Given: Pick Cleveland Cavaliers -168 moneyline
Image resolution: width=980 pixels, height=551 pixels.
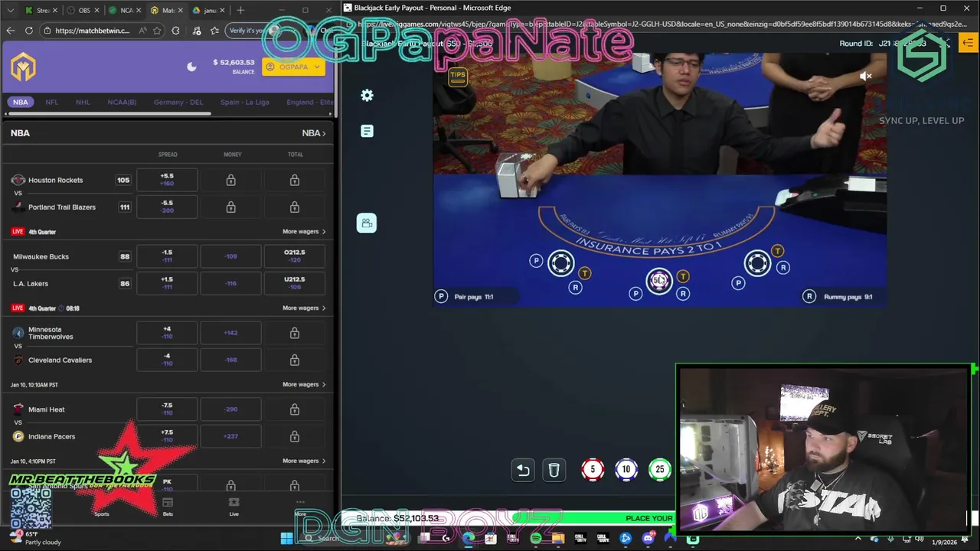Looking at the screenshot, I should tap(230, 360).
